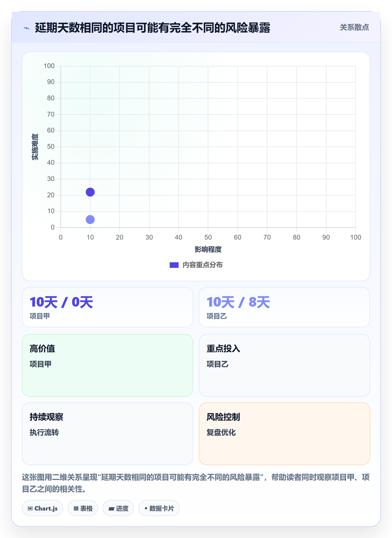Click 项目甲 text inside 高价值 card

41,364
